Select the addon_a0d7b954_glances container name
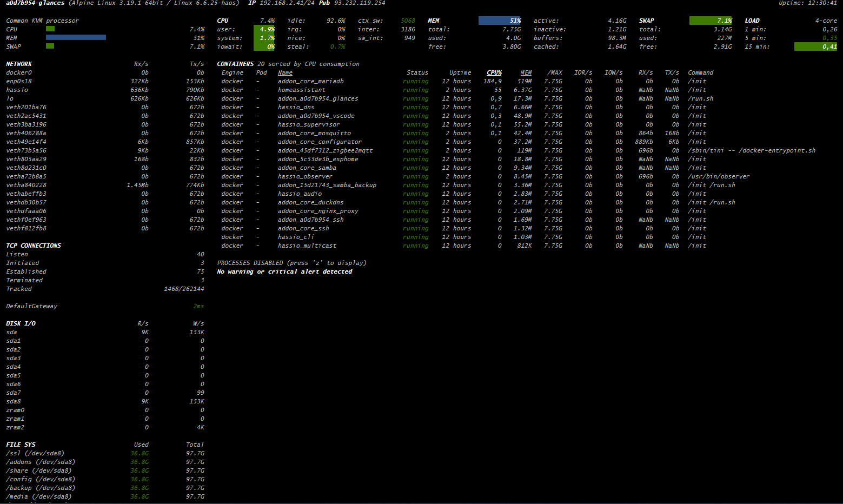 coord(318,98)
